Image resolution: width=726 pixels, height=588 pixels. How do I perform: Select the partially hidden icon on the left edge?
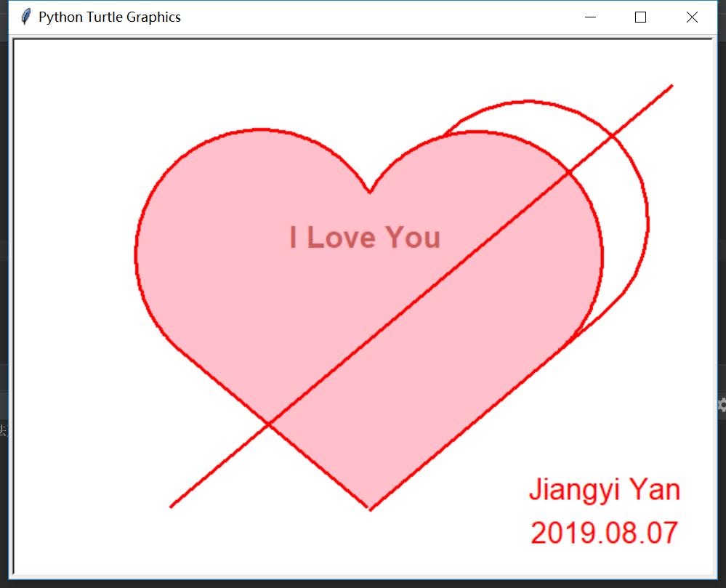(x=4, y=429)
